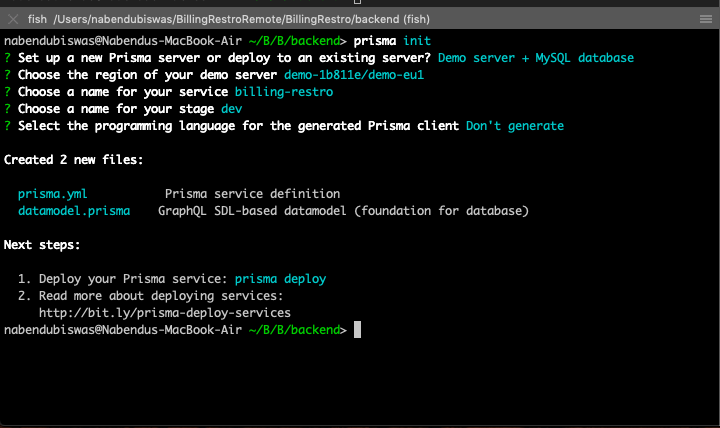Click the 'prisma init' command text
Viewport: 720px width, 428px height.
coord(392,41)
